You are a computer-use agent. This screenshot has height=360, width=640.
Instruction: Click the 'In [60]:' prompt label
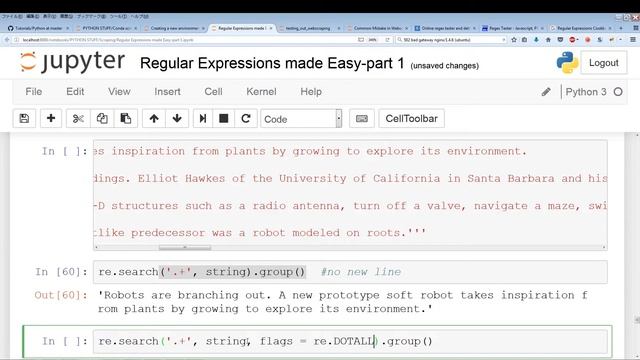coord(61,272)
